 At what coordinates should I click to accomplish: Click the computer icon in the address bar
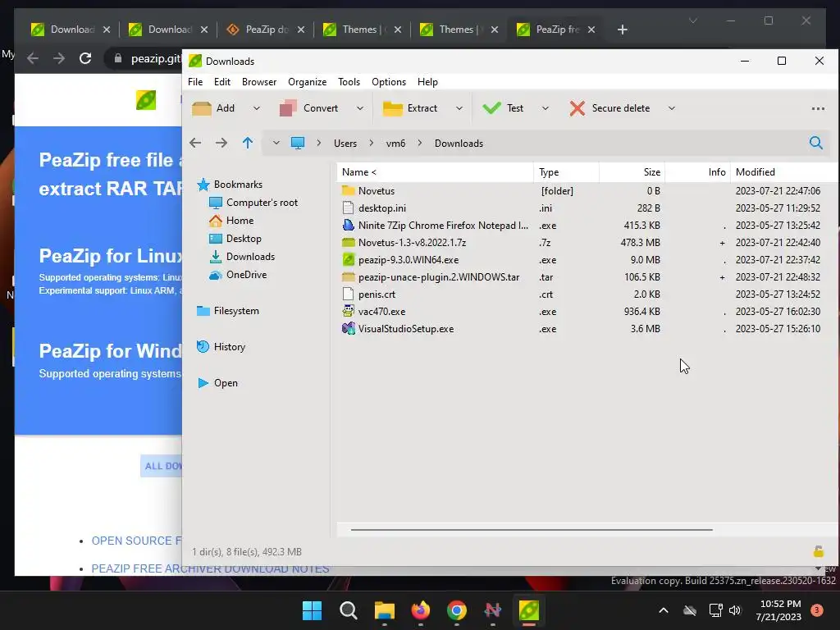pyautogui.click(x=297, y=143)
